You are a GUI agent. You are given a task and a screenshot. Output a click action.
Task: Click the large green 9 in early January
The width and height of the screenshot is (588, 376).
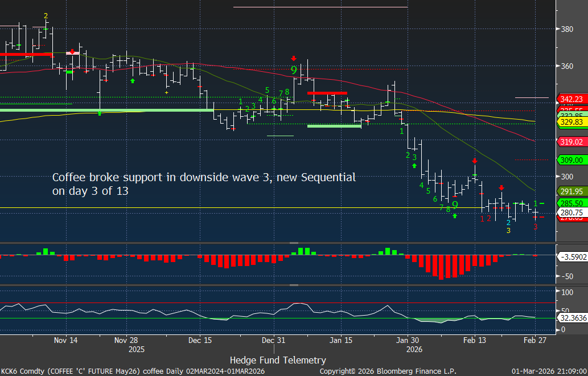pos(294,70)
